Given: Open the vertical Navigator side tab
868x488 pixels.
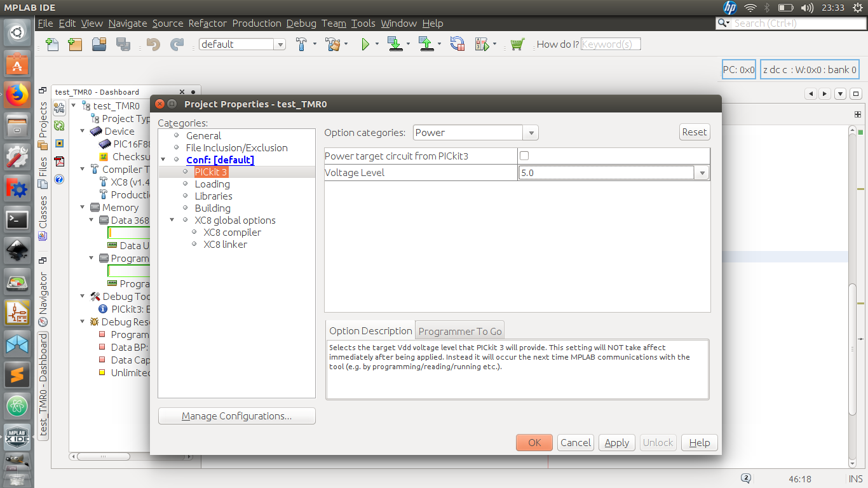Looking at the screenshot, I should point(43,299).
